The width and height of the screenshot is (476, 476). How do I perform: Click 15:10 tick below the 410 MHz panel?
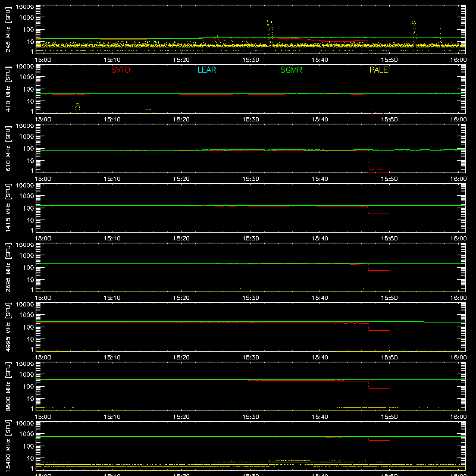click(112, 120)
